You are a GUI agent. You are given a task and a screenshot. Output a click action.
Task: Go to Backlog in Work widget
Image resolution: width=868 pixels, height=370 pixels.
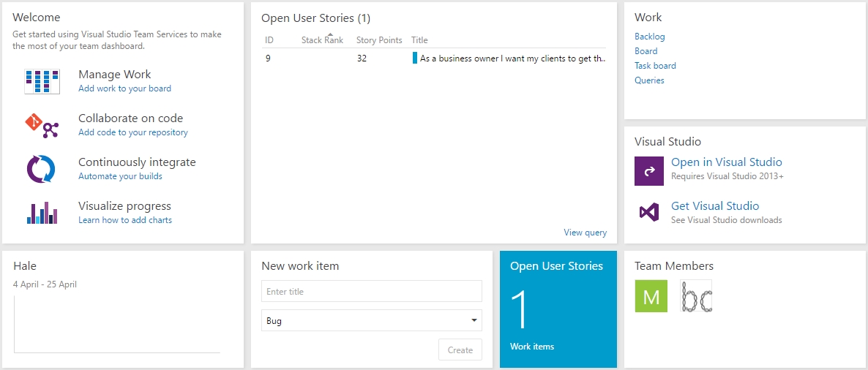click(x=649, y=37)
